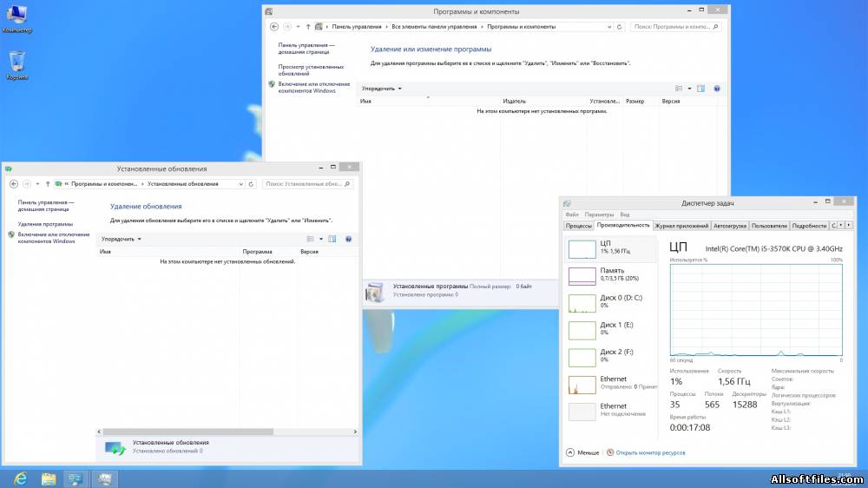Switch to the Автозагрузка tab
The height and width of the screenshot is (488, 868).
[729, 226]
